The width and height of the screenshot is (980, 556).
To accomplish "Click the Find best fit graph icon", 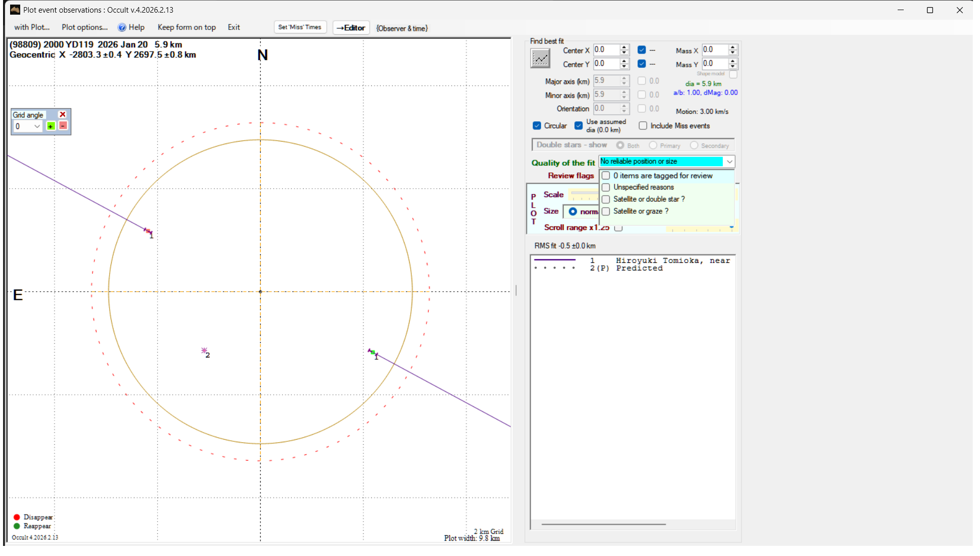I will [540, 59].
